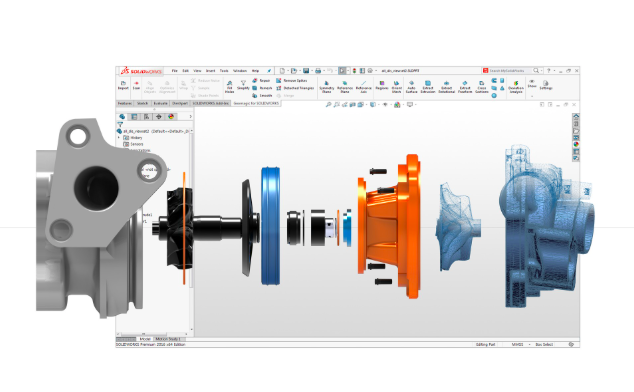
Task: Expand the manager pane tabs chevron
Action: [190, 117]
